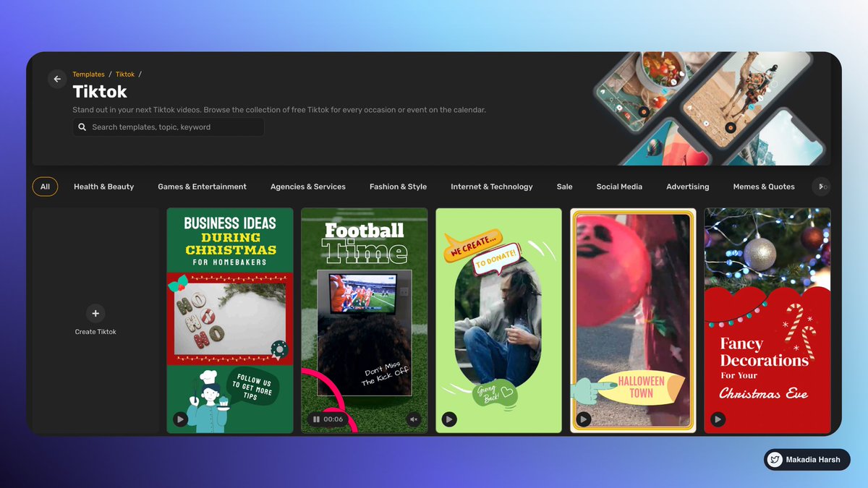Viewport: 868px width, 488px height.
Task: Select the Sale category
Action: [565, 187]
